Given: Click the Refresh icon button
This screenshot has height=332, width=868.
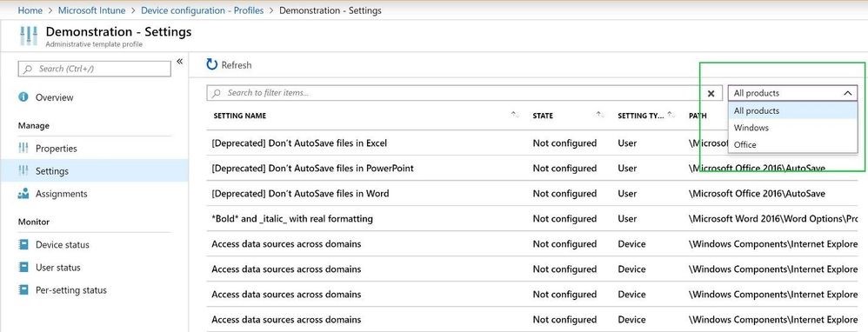Looking at the screenshot, I should (x=212, y=64).
